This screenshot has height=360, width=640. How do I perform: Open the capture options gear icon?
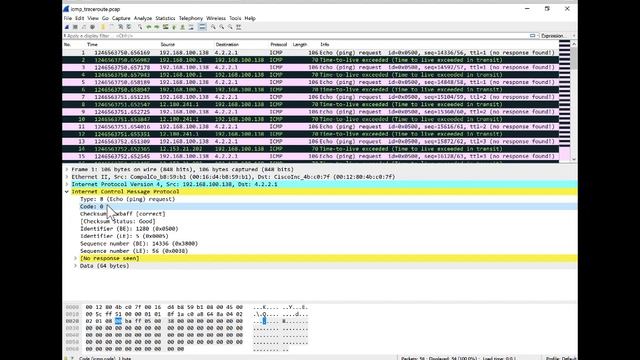click(93, 27)
